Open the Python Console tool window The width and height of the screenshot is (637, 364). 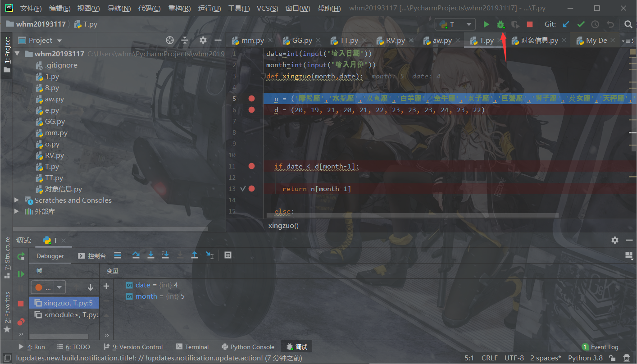pyautogui.click(x=248, y=347)
